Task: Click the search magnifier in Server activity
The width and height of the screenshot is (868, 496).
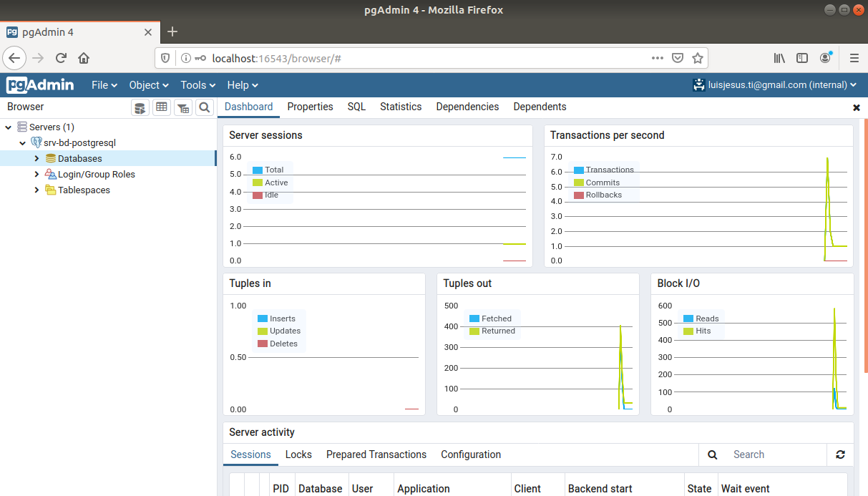Action: [x=713, y=454]
